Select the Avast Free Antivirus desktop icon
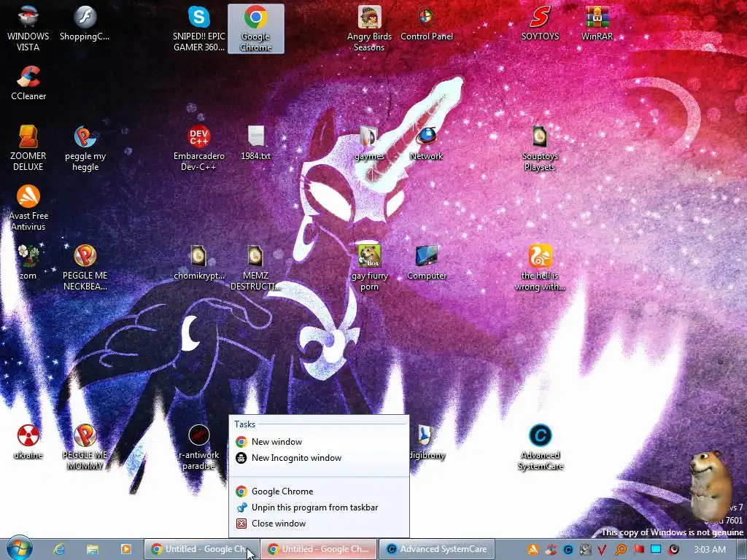747x560 pixels. 28,208
